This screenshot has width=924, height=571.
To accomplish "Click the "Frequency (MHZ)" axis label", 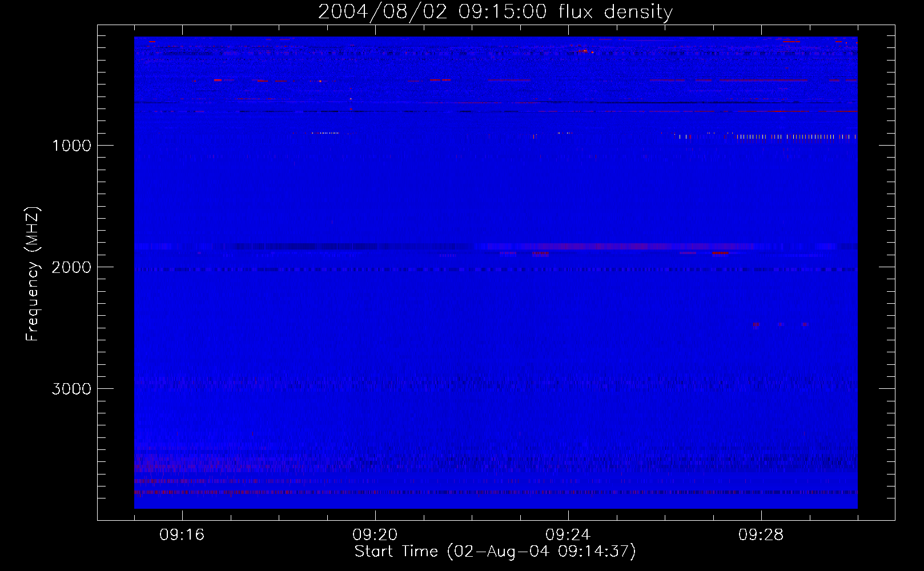I will tap(33, 274).
